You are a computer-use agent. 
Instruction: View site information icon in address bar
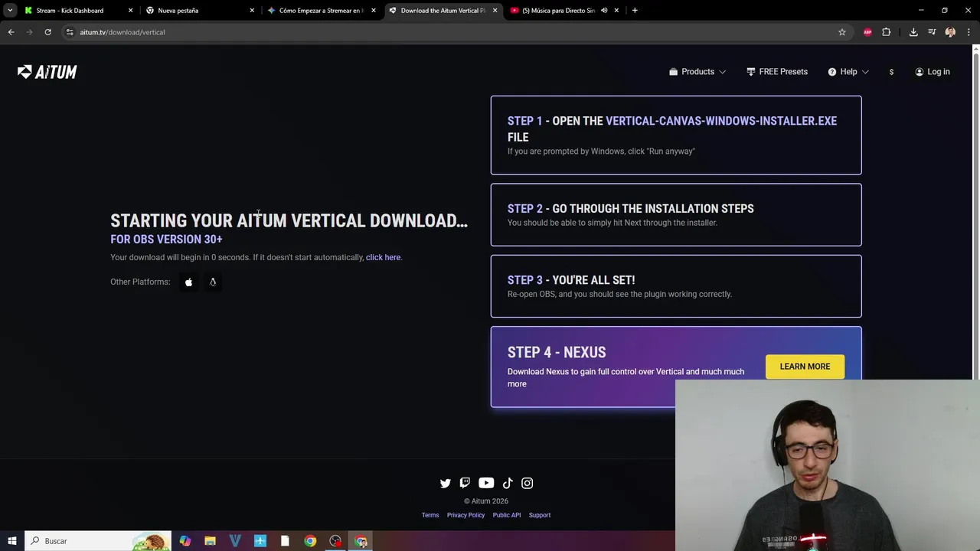(70, 32)
